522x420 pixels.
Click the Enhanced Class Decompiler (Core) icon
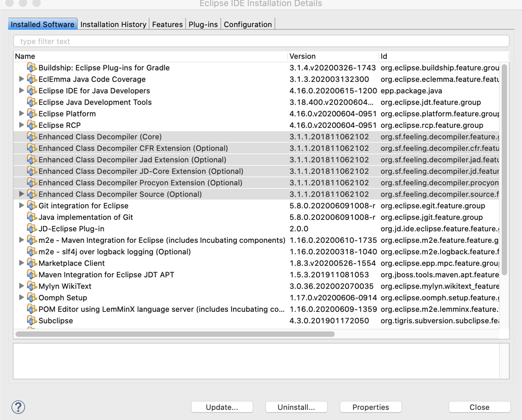point(32,137)
